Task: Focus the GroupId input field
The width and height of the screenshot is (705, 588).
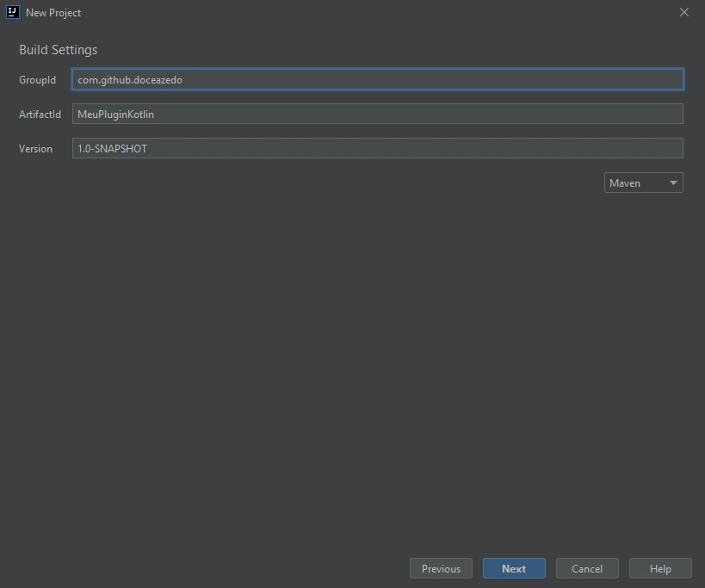Action: click(x=377, y=80)
